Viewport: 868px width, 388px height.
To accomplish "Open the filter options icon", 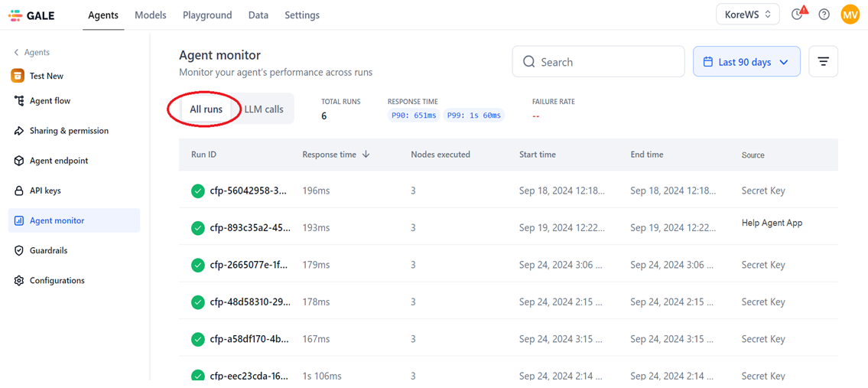I will pyautogui.click(x=823, y=61).
